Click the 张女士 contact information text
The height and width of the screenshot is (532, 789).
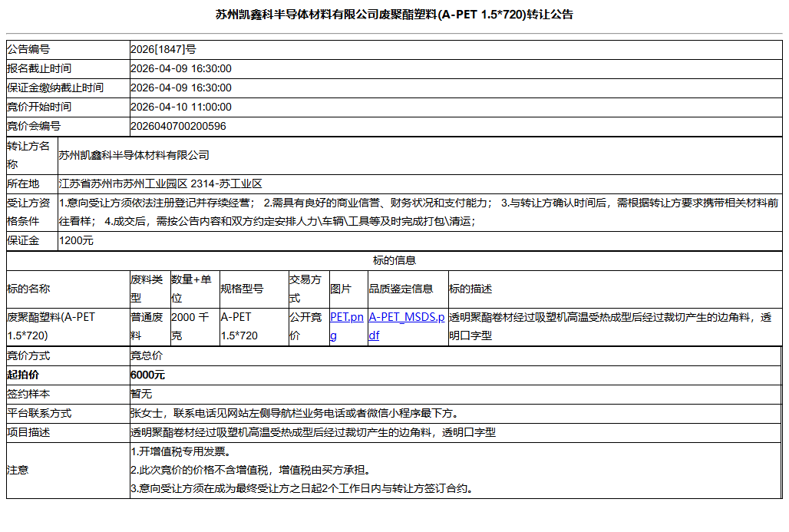click(295, 413)
